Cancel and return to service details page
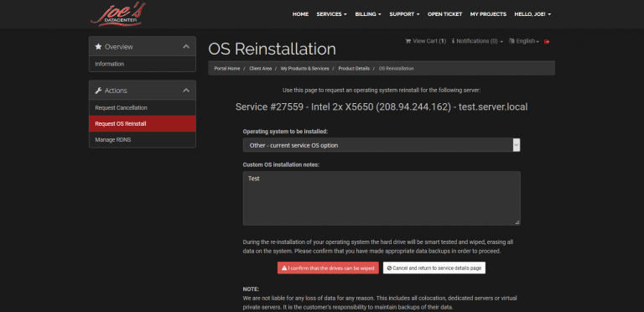 coord(434,268)
